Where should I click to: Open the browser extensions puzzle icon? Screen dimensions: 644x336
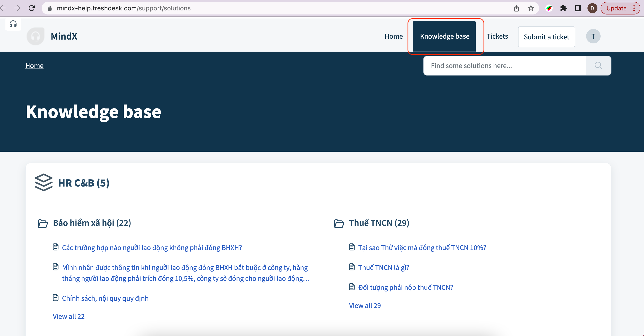point(563,8)
